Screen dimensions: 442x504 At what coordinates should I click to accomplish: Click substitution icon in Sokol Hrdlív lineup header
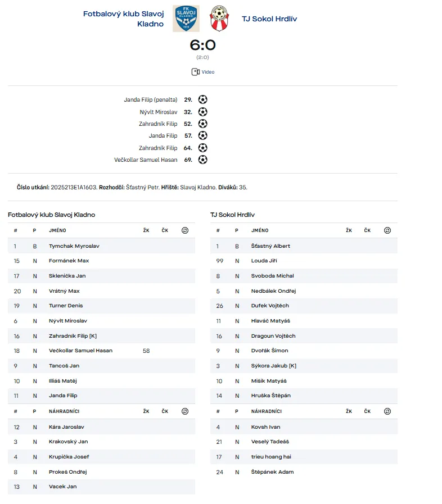pyautogui.click(x=387, y=230)
